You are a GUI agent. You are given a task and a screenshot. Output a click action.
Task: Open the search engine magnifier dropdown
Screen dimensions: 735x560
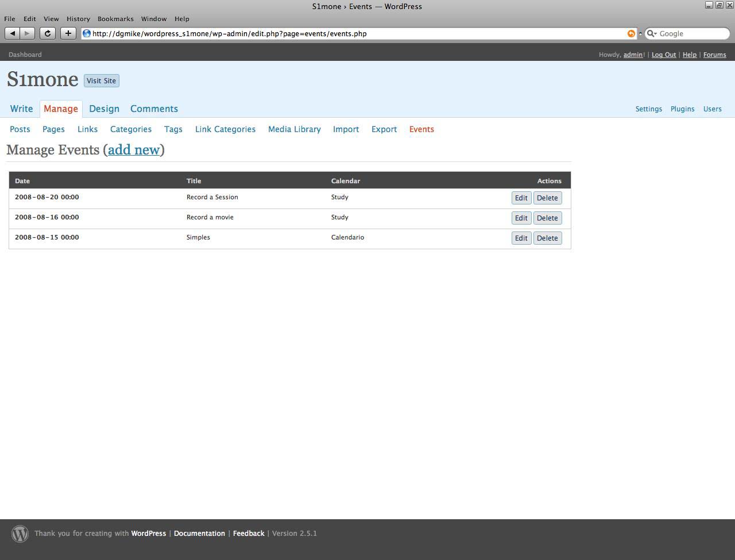click(651, 34)
